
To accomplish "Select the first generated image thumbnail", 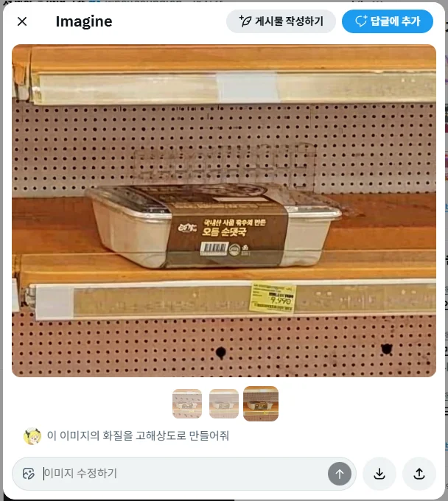I will pos(187,404).
